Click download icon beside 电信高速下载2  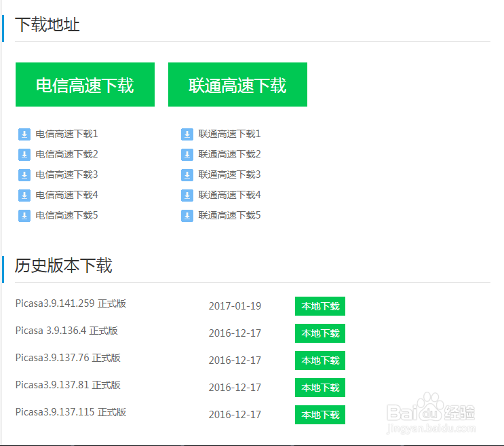pos(24,155)
